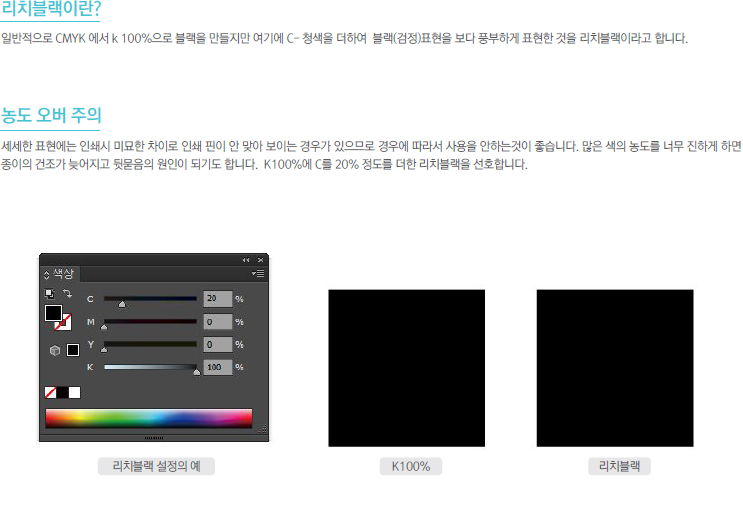The height and width of the screenshot is (530, 743).
Task: Click the swap fill and stroke arrow
Action: tap(67, 294)
